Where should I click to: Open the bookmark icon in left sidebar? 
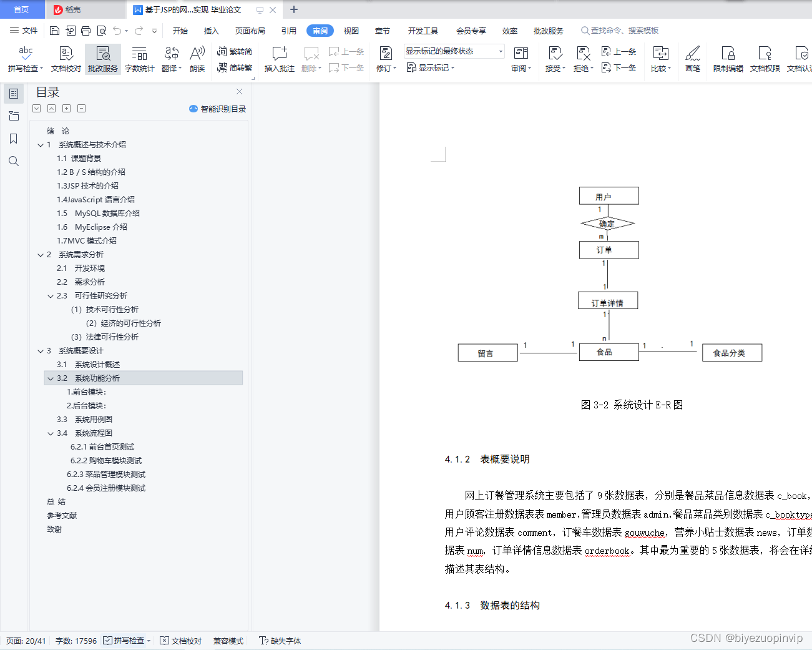click(14, 139)
